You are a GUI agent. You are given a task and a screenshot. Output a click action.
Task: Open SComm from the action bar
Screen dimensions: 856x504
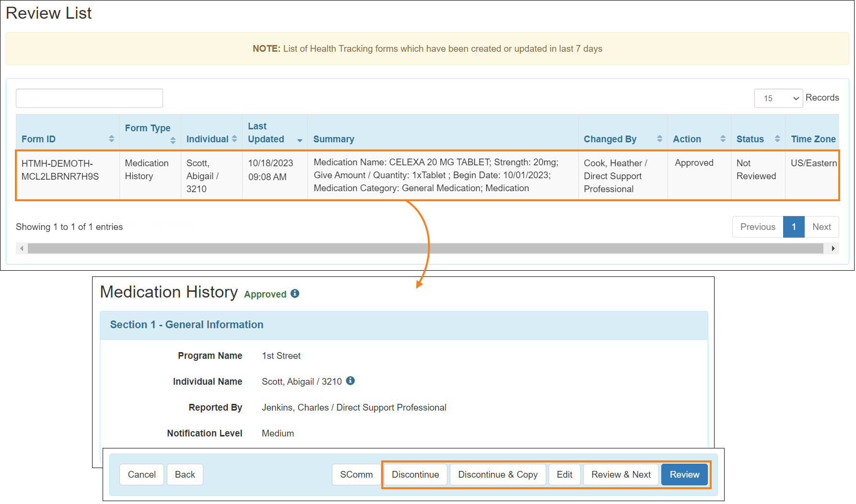[x=356, y=474]
